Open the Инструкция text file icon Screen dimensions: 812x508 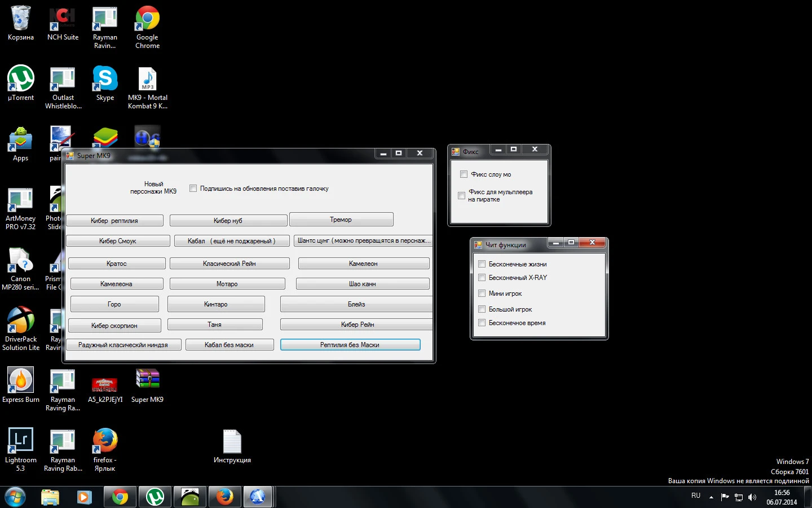pyautogui.click(x=232, y=442)
